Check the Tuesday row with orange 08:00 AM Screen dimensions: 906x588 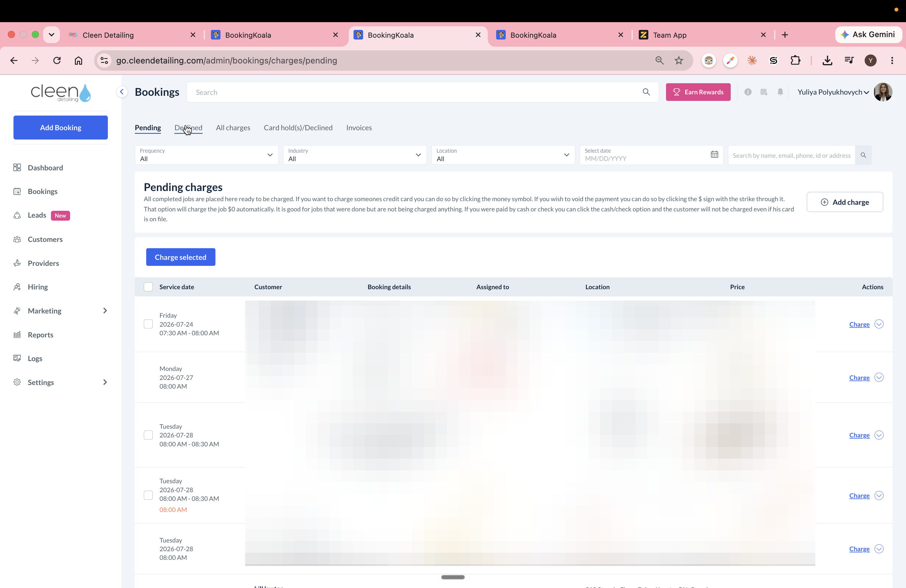click(148, 495)
